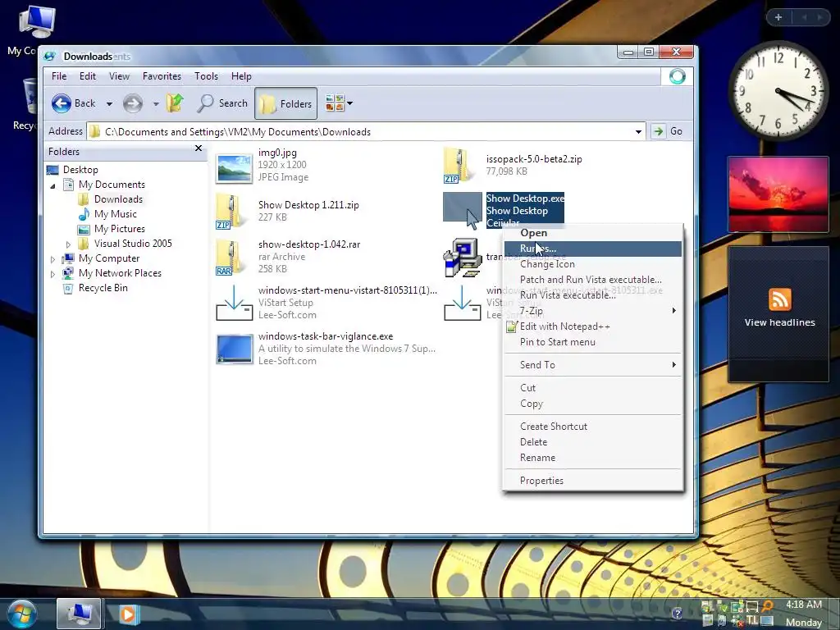Open the 7-Zip submenu
Image resolution: width=840 pixels, height=630 pixels.
[x=592, y=311]
